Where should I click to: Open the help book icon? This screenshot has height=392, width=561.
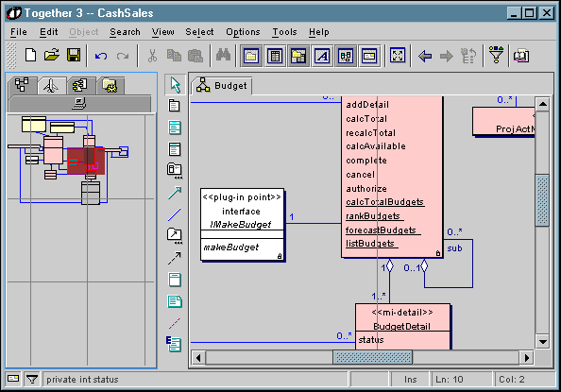click(x=521, y=56)
